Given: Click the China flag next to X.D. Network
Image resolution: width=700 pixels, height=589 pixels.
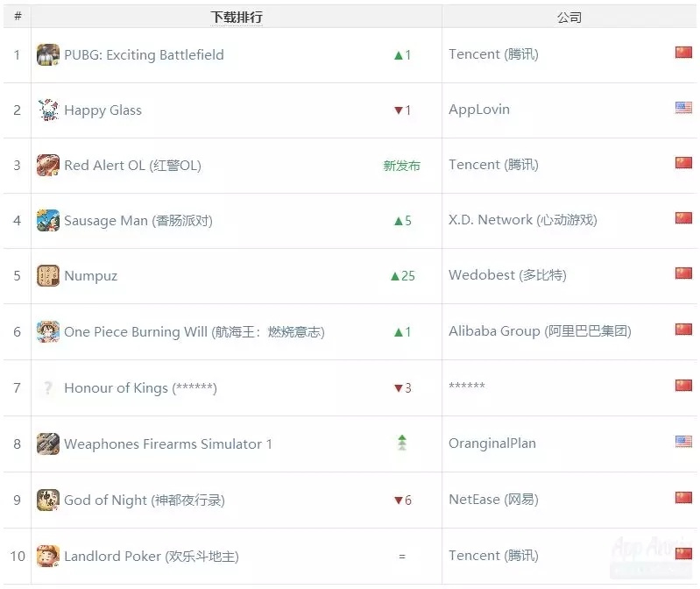Looking at the screenshot, I should [683, 218].
